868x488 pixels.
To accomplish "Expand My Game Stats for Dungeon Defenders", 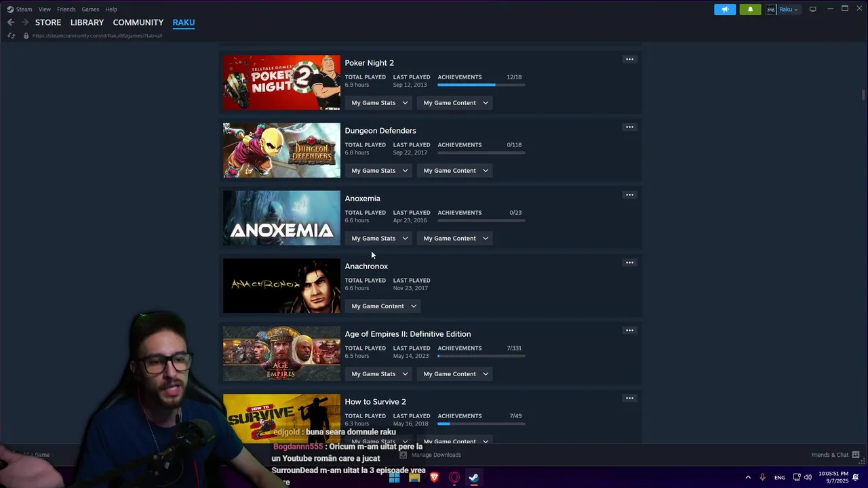I will (380, 171).
